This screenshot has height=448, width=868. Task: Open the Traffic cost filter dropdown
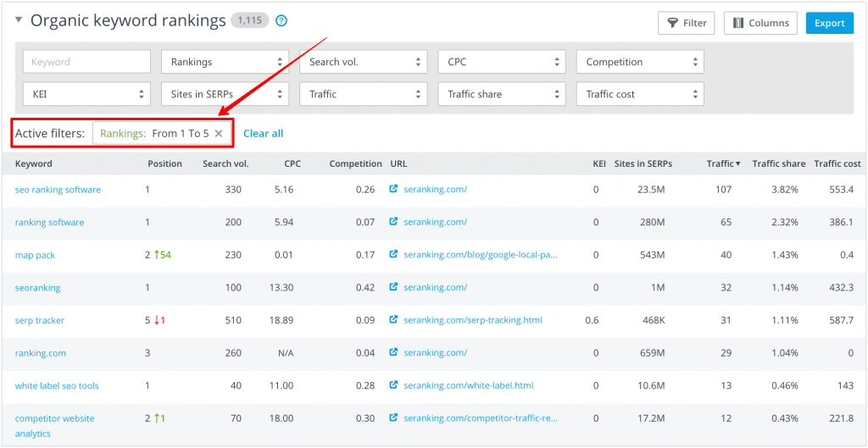coord(640,94)
